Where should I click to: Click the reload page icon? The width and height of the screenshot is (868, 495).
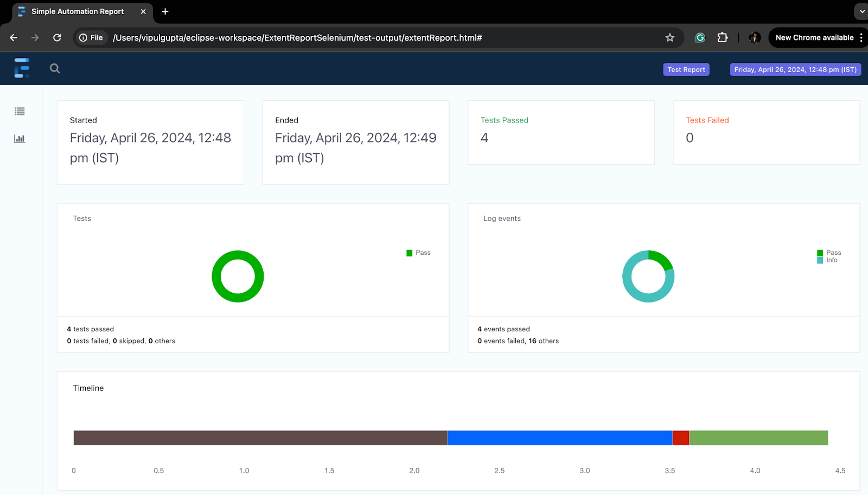pos(57,37)
